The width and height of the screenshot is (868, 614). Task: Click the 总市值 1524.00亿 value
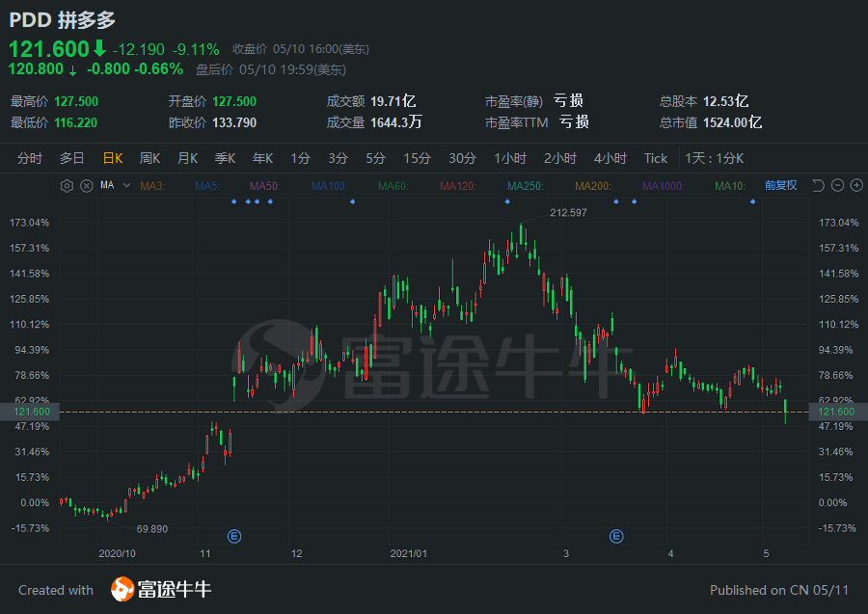[732, 122]
